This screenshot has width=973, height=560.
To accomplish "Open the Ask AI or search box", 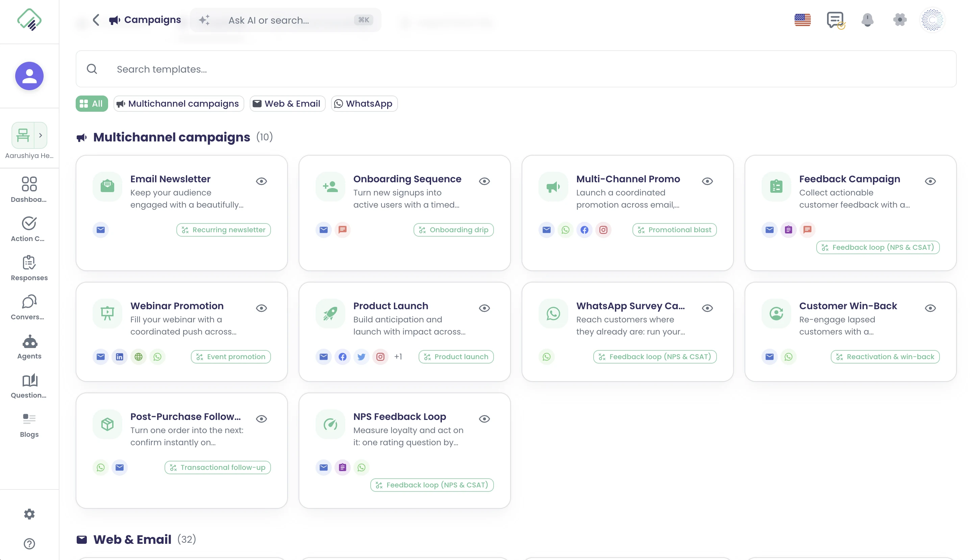I will (x=285, y=20).
